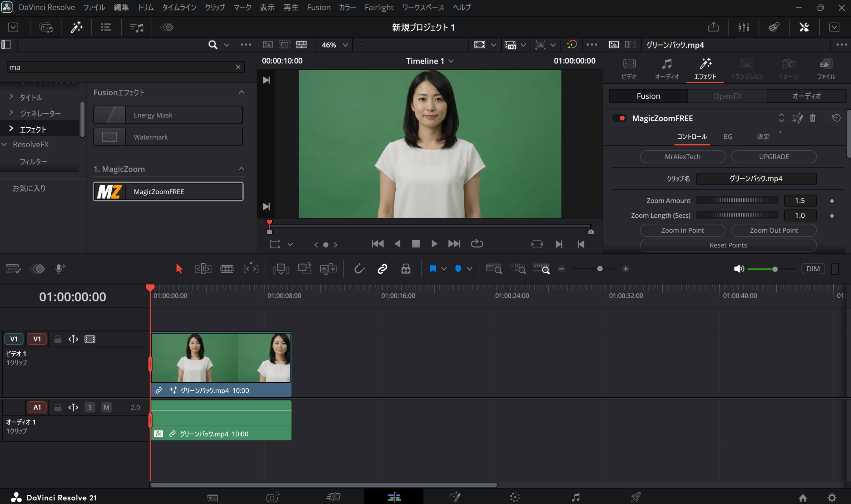This screenshot has width=851, height=504.
Task: Open the Fairlight menu
Action: pos(379,7)
